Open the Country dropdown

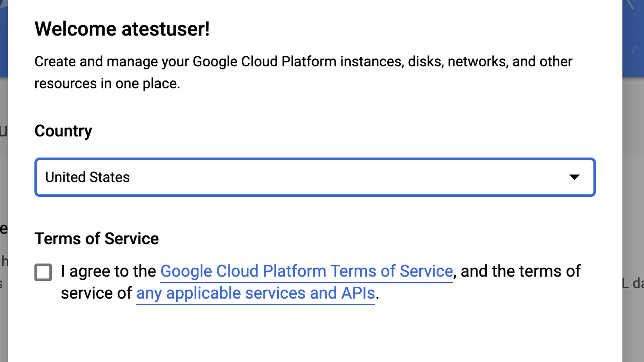click(x=315, y=177)
